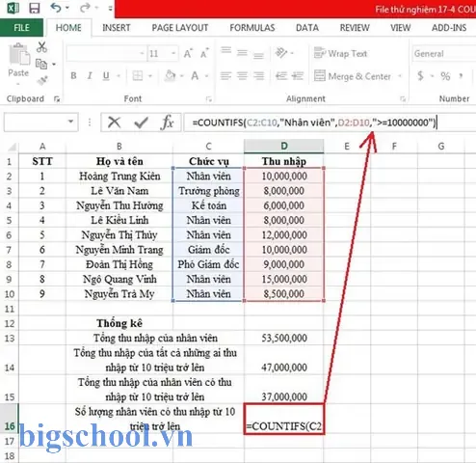The image size is (476, 463).
Task: Toggle Italic formatting
Action: pyautogui.click(x=90, y=76)
